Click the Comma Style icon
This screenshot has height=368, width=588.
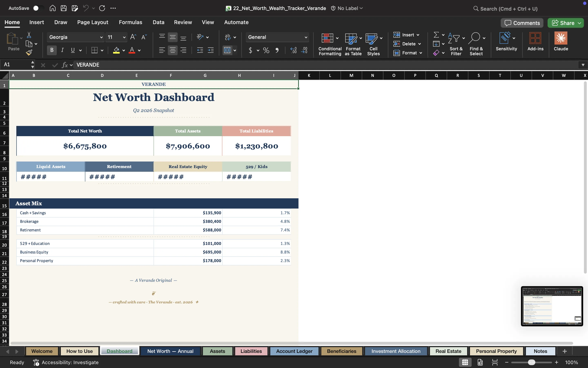coord(277,50)
